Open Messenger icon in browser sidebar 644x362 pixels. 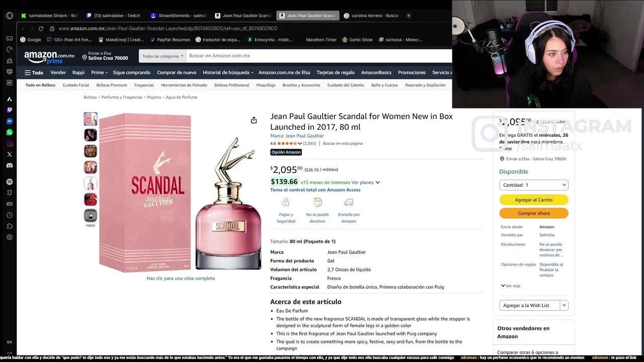[x=10, y=121]
